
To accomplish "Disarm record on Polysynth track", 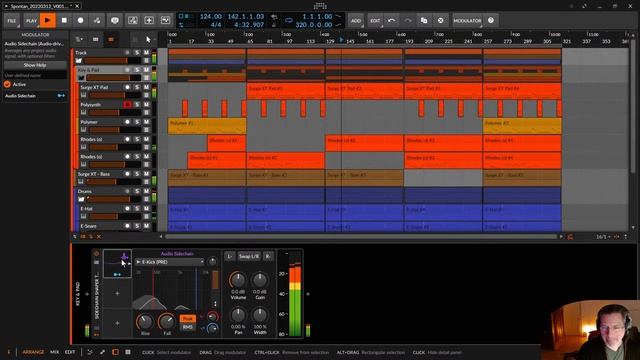I will click(127, 104).
